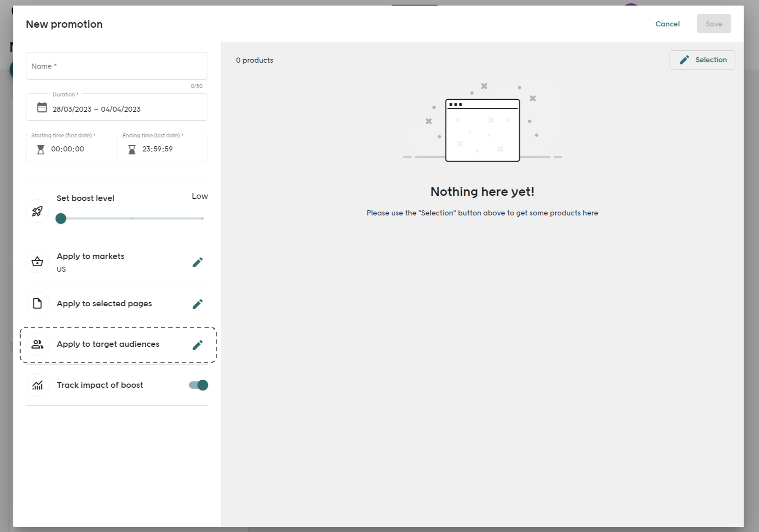Click the middle of boost level slider

click(132, 218)
